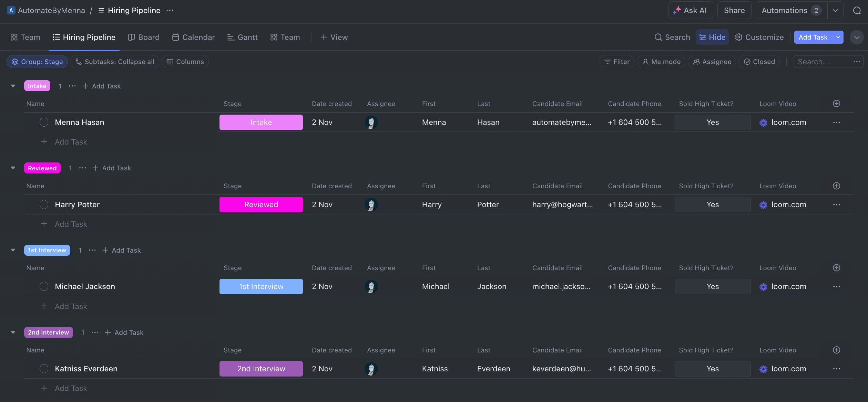Switch to the Calendar view tab

[x=198, y=37]
